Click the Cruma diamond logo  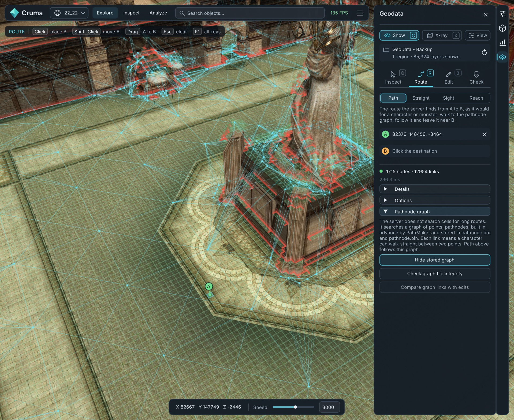point(14,13)
